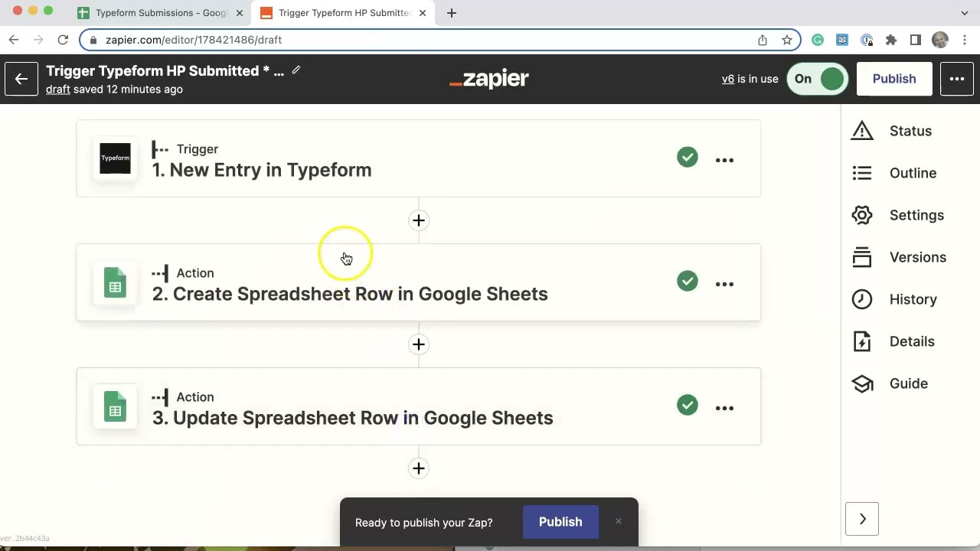This screenshot has height=551, width=980.
Task: Click Typeform app logo in step 1
Action: 115,158
